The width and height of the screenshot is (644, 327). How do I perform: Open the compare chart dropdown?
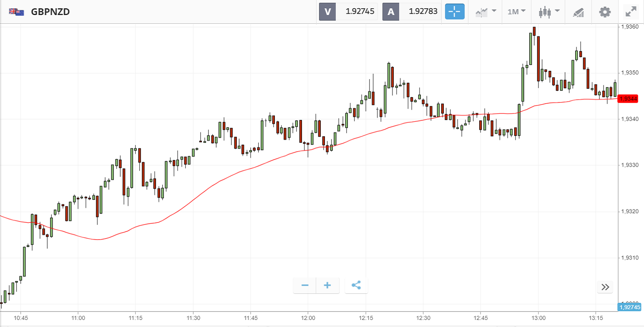(486, 12)
